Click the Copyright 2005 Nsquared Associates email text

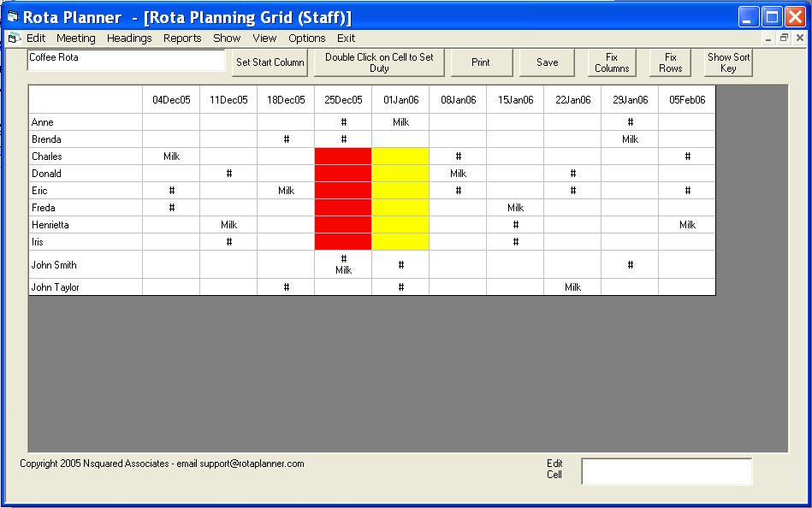point(162,464)
